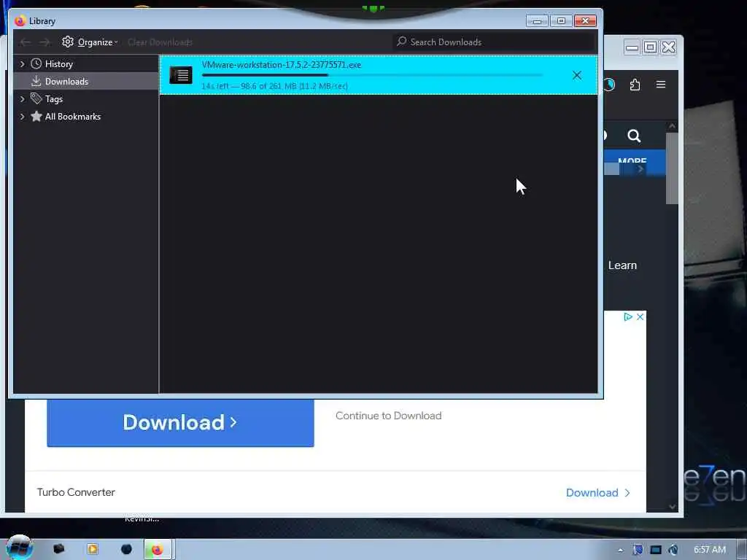Click the action center flag tray icon
This screenshot has width=747, height=560.
pyautogui.click(x=638, y=550)
